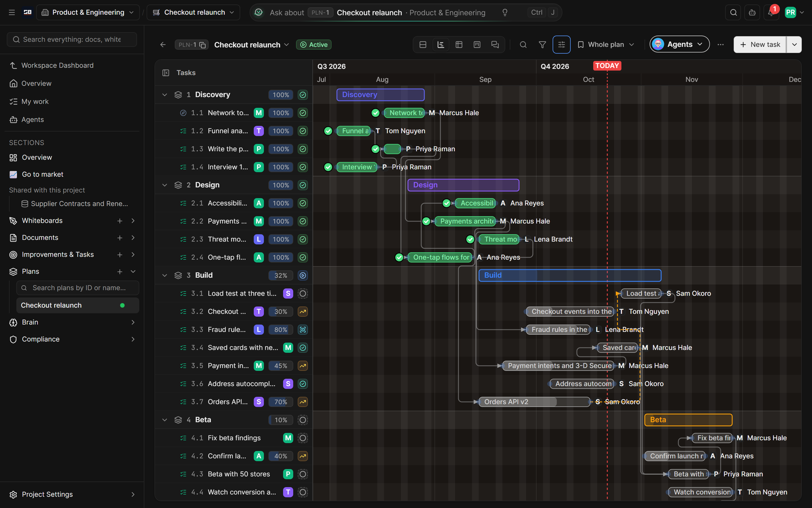
Task: Open the more options ellipsis
Action: [720, 45]
